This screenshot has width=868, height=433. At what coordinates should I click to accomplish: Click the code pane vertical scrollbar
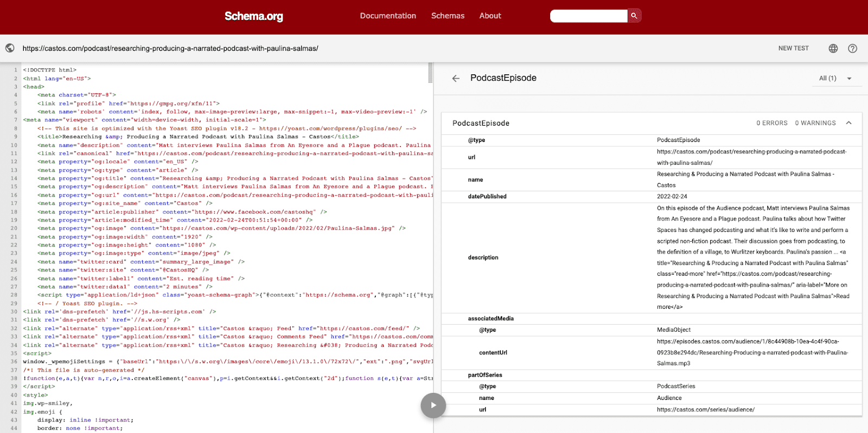coord(430,73)
